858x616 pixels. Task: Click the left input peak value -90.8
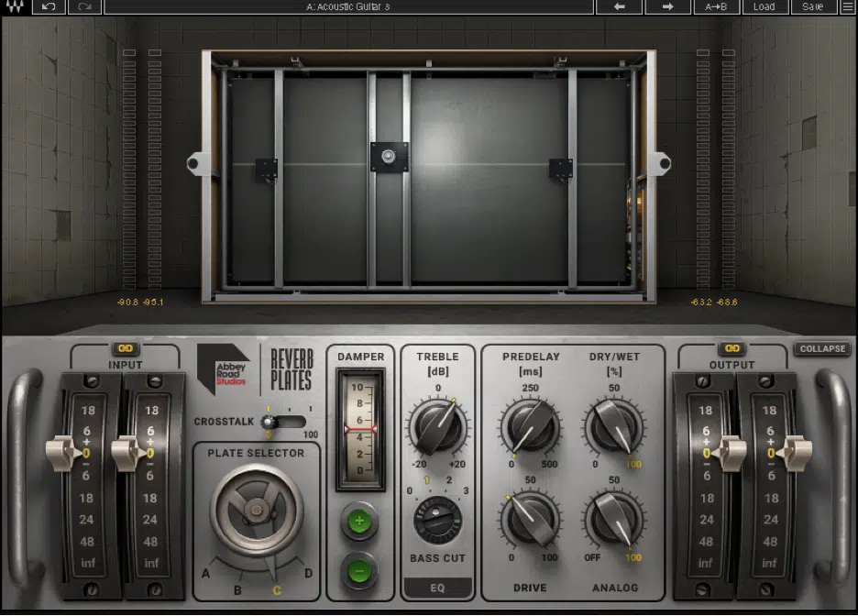pyautogui.click(x=127, y=302)
